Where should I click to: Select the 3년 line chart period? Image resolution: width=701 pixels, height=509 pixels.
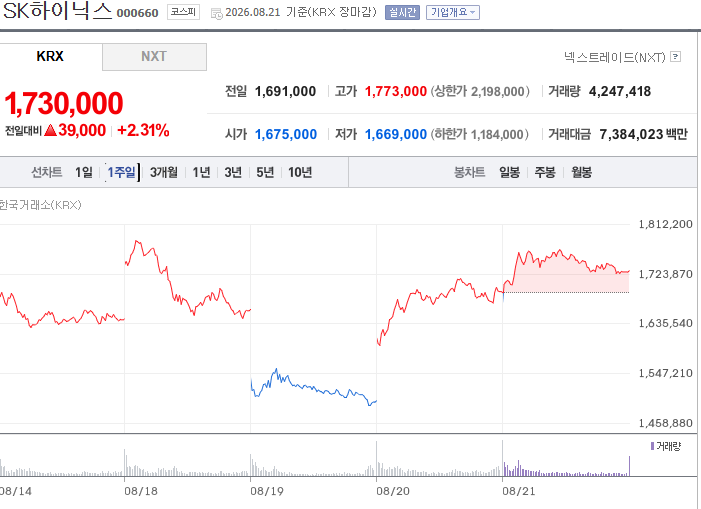[233, 172]
